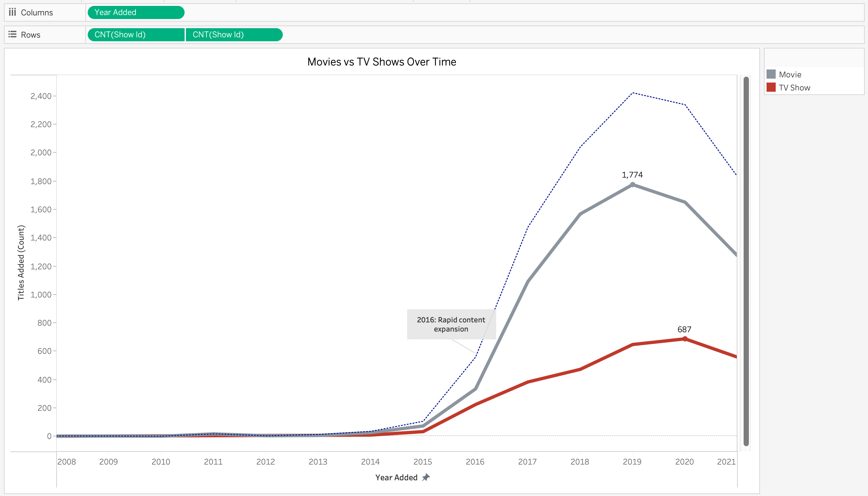Image resolution: width=868 pixels, height=496 pixels.
Task: Click the 2012 x-axis tick label
Action: [265, 462]
